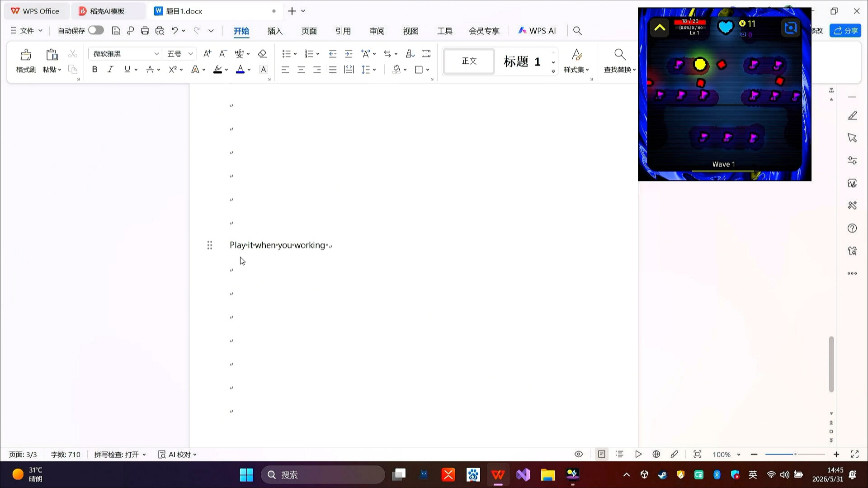Toggle input method 英 in system tray

click(753, 474)
